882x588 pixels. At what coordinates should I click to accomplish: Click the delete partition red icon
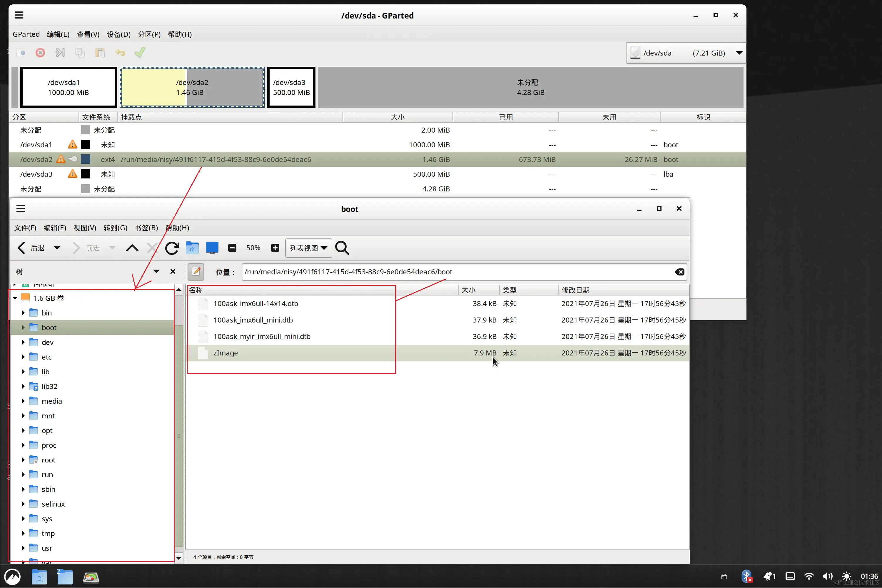point(40,53)
